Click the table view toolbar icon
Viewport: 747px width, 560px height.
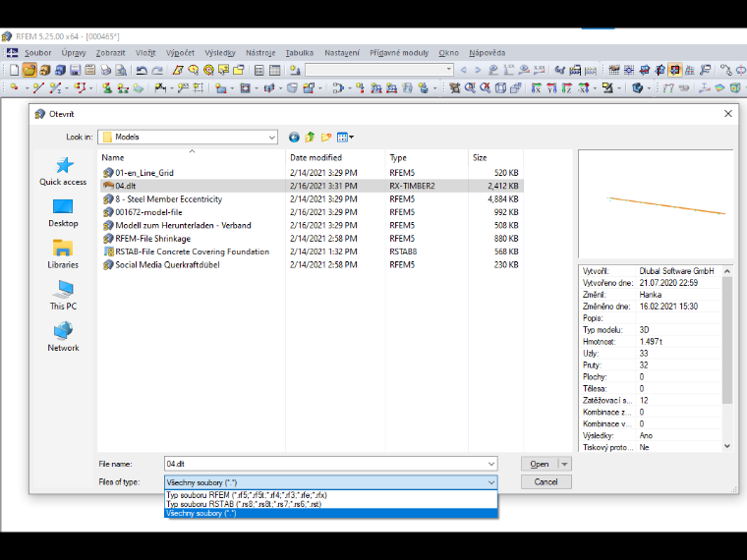(x=274, y=70)
